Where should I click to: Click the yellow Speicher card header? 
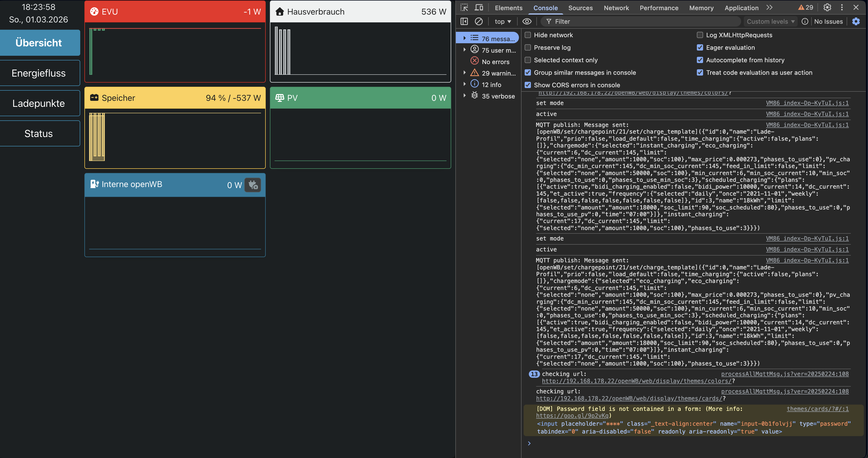pos(175,98)
